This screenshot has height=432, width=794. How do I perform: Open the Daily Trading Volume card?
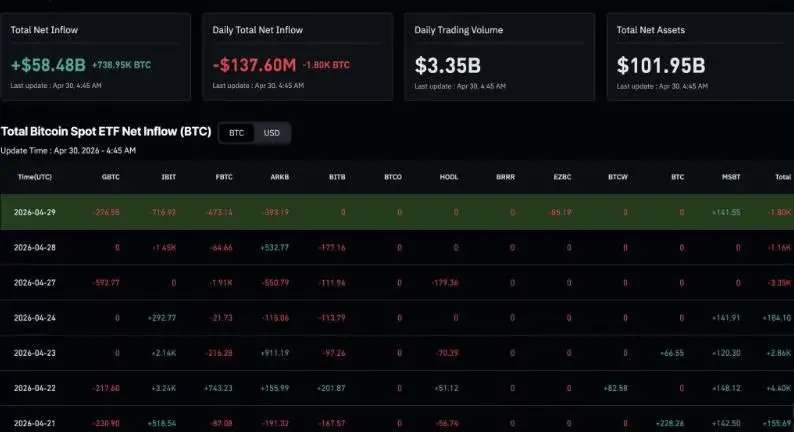click(499, 57)
